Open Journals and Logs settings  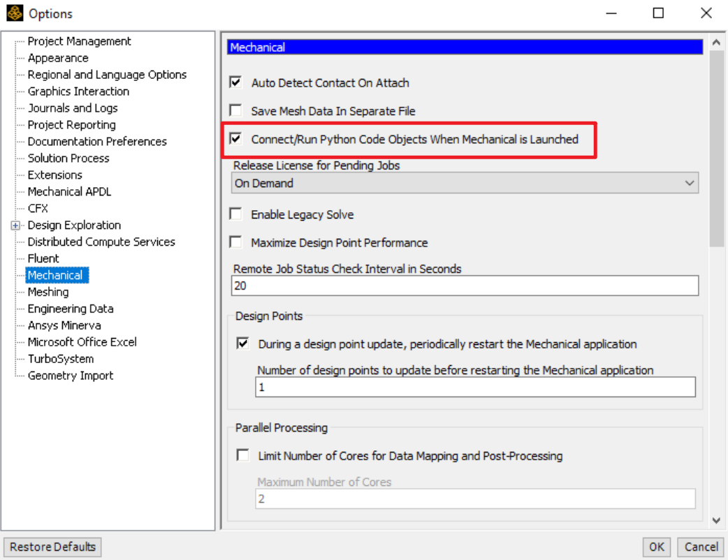(x=73, y=108)
